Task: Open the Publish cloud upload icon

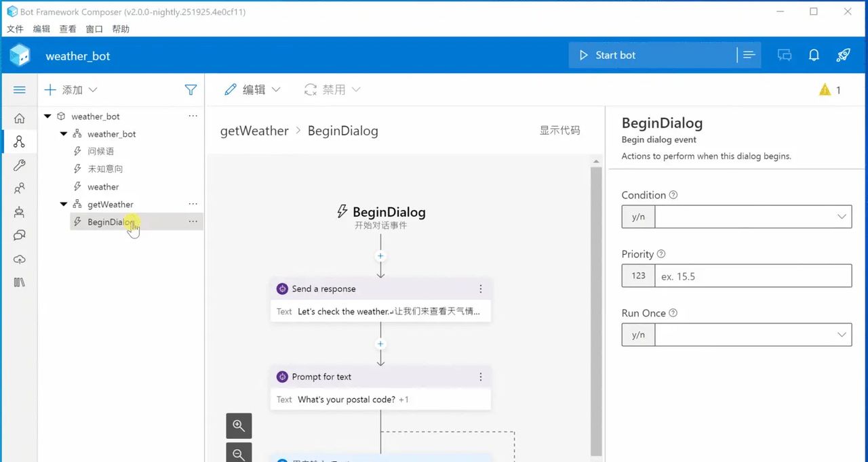Action: pyautogui.click(x=19, y=259)
